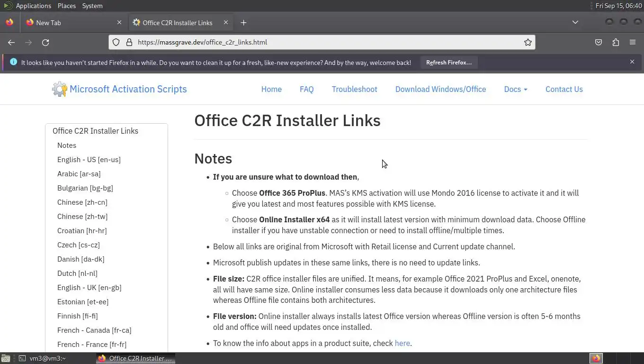Dismiss the Firefox refresh notification bar
The width and height of the screenshot is (644, 364).
(632, 62)
